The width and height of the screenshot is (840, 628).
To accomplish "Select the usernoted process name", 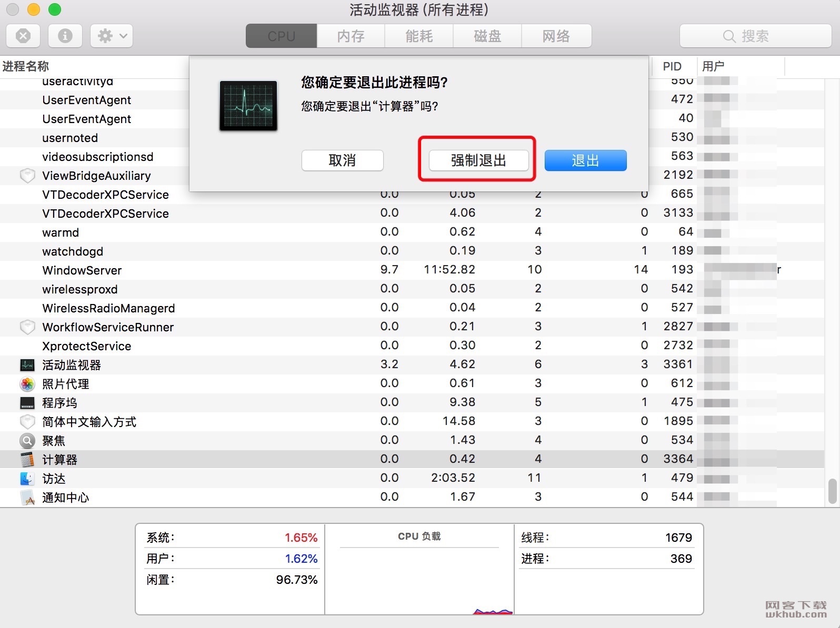I will pyautogui.click(x=70, y=138).
